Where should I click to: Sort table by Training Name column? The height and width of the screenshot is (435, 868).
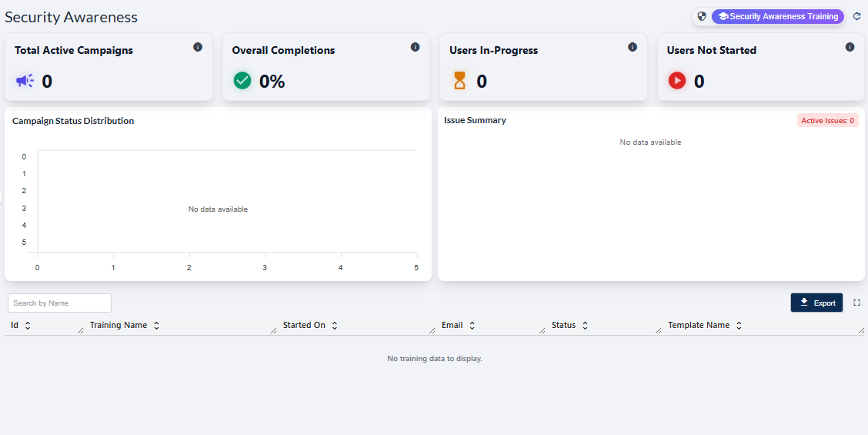coord(156,326)
